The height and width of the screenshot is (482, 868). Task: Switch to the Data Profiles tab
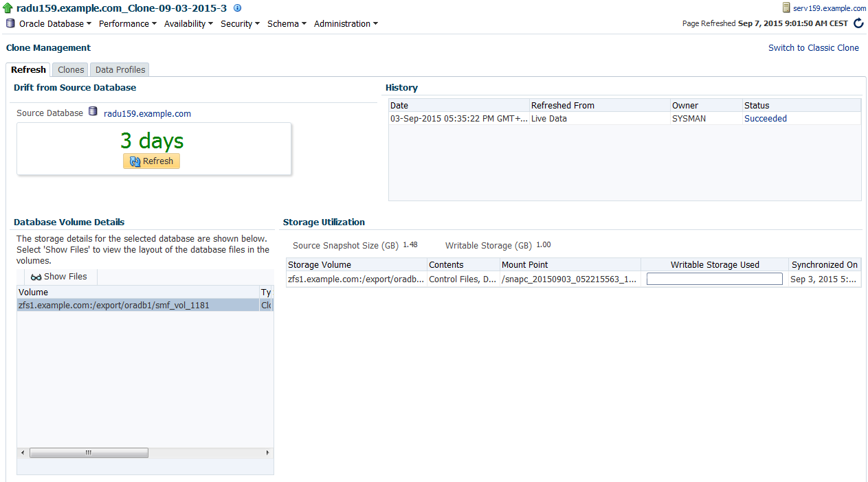(120, 69)
